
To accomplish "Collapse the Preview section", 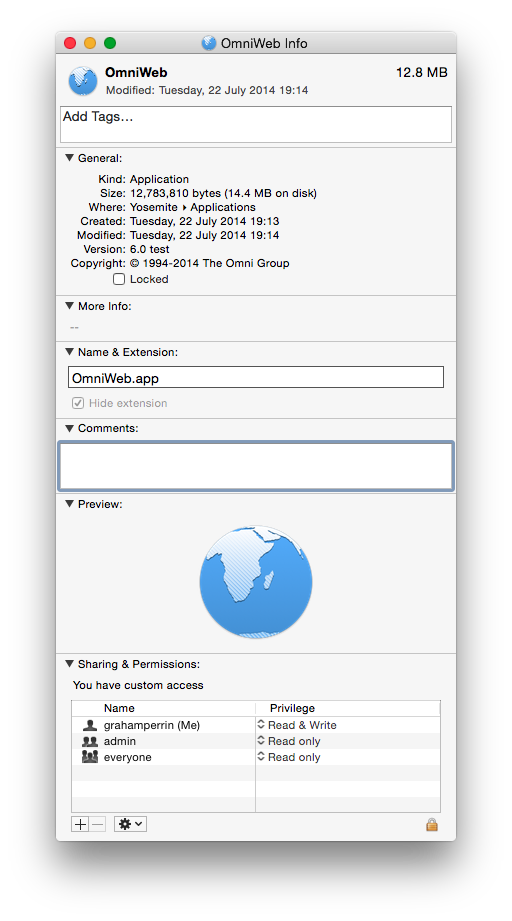I will point(69,504).
